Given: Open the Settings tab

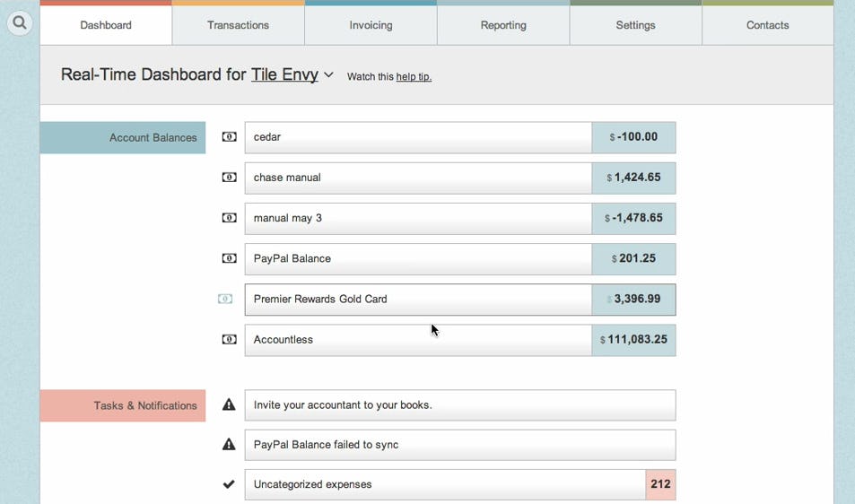Looking at the screenshot, I should [x=635, y=25].
